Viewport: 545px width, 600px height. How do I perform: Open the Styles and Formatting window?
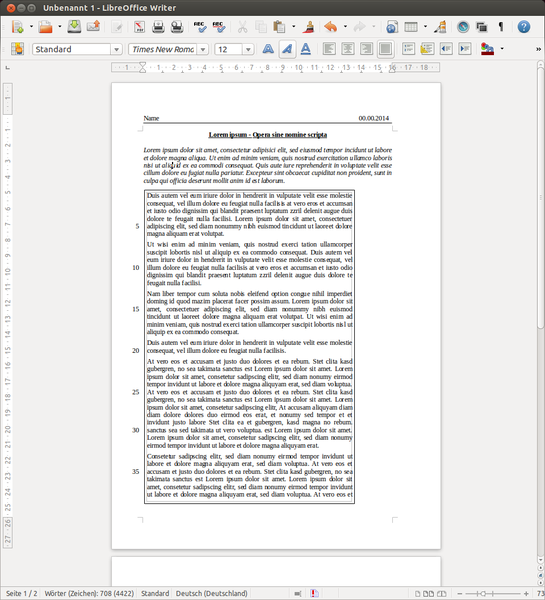coord(17,49)
